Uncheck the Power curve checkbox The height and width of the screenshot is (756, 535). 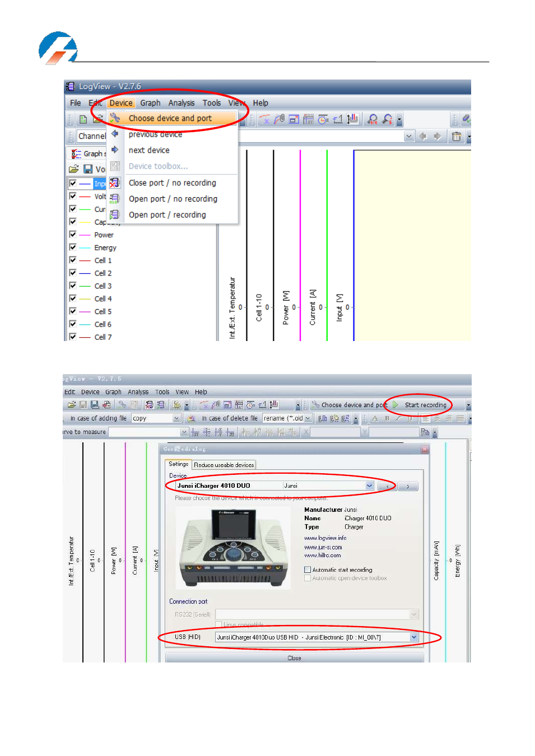pyautogui.click(x=73, y=235)
